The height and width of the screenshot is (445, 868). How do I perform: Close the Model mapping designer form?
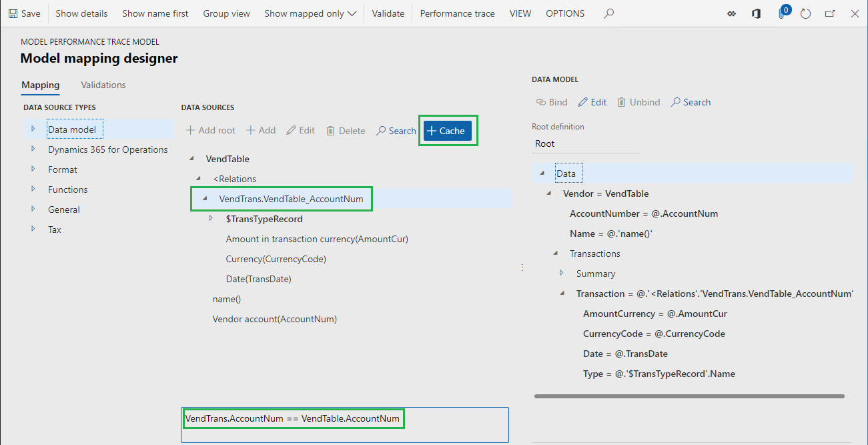click(855, 13)
